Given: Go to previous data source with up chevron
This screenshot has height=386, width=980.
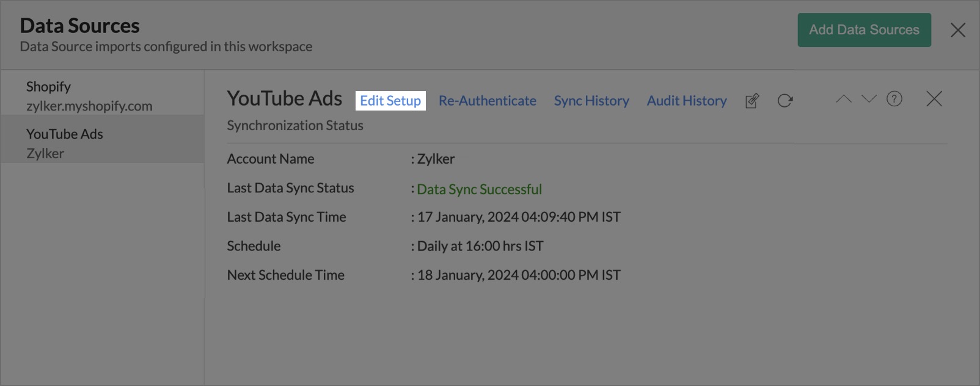Looking at the screenshot, I should pyautogui.click(x=843, y=99).
